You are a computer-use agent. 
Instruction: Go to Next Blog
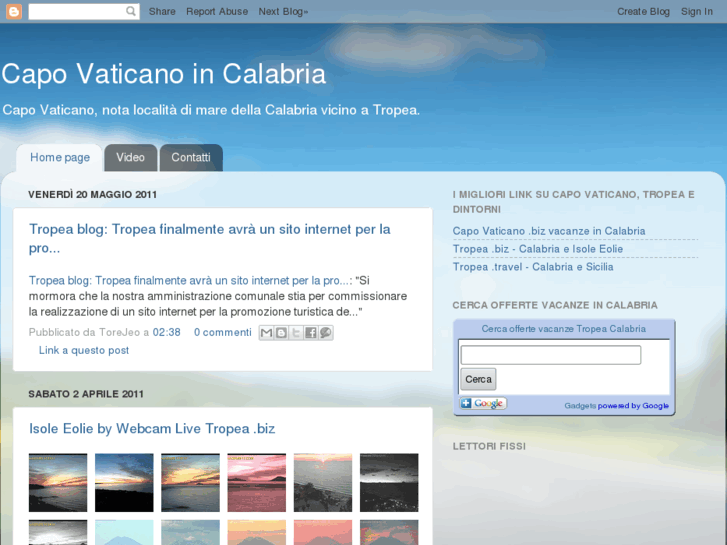[x=283, y=12]
